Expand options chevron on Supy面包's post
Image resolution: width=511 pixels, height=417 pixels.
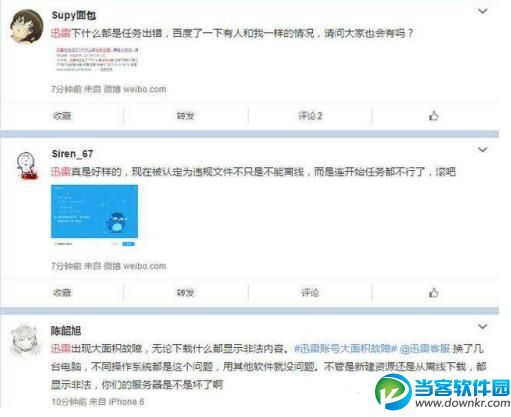[483, 12]
